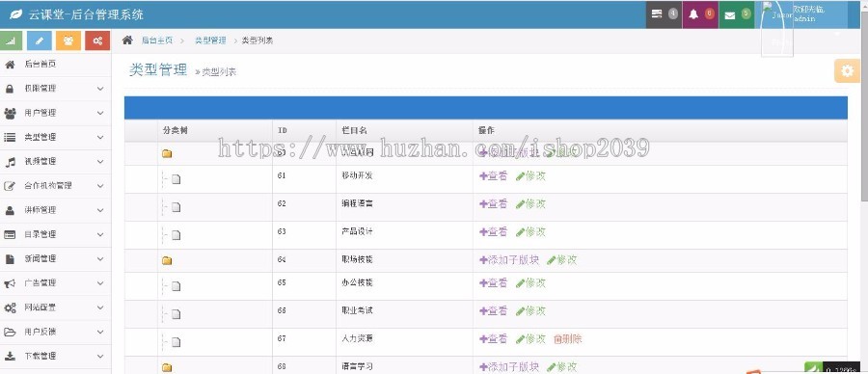Click the file icon in 编程语言 row
The image size is (868, 374).
coord(176,207)
